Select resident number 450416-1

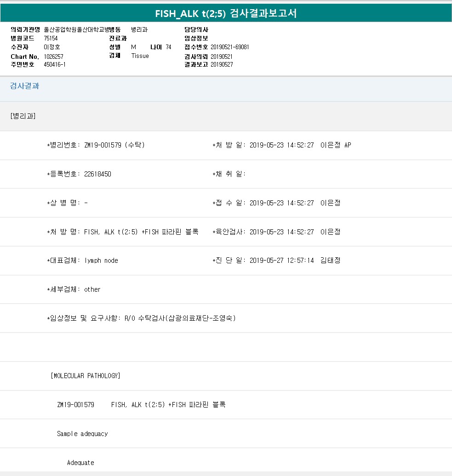tap(55, 64)
